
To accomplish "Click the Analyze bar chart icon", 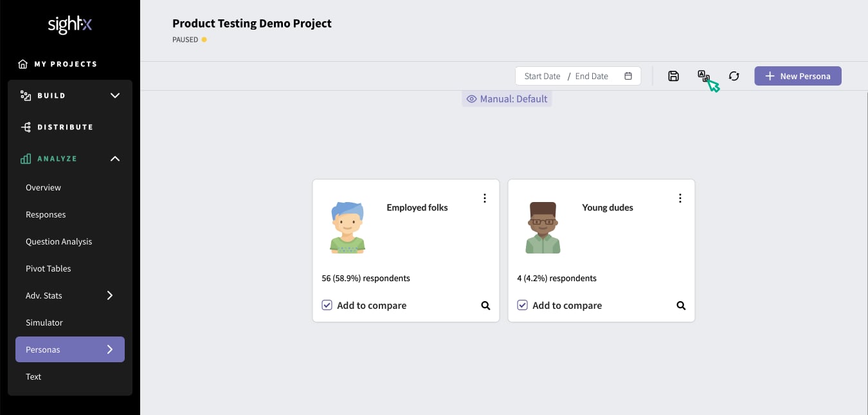I will click(26, 158).
